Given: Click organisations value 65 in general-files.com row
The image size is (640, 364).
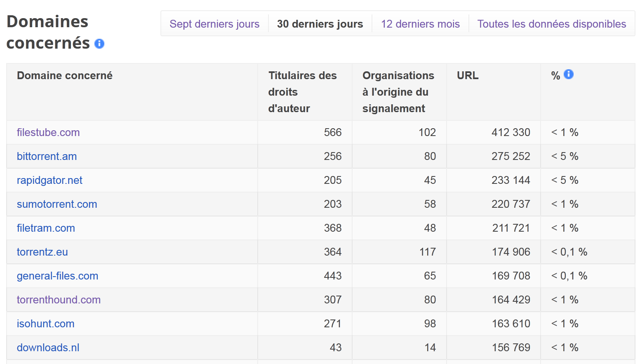Looking at the screenshot, I should point(430,276).
